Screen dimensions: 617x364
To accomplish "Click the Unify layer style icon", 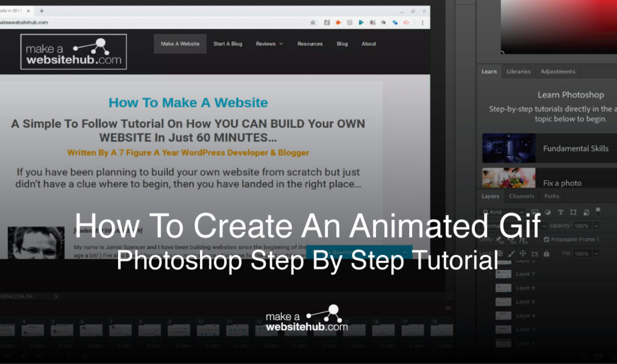I will 522,240.
